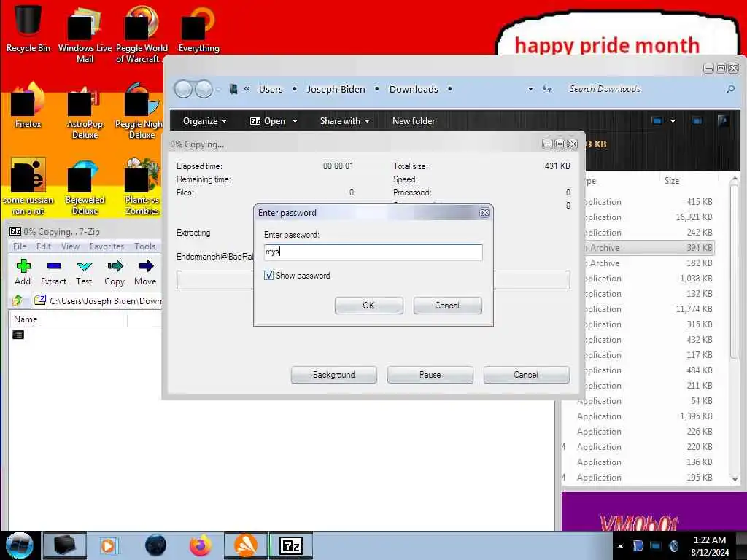Click Cancel in the Copying dialog
The width and height of the screenshot is (747, 560).
click(526, 375)
